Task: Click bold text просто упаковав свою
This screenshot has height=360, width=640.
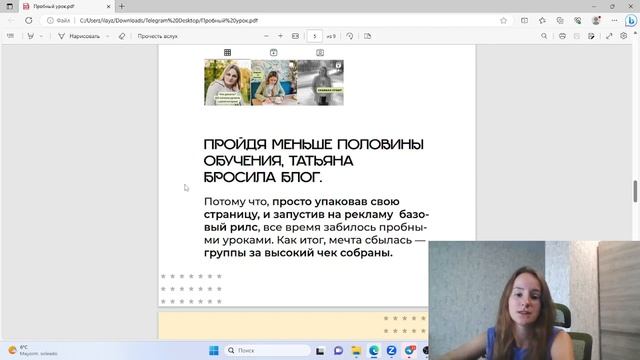Action: [336, 202]
